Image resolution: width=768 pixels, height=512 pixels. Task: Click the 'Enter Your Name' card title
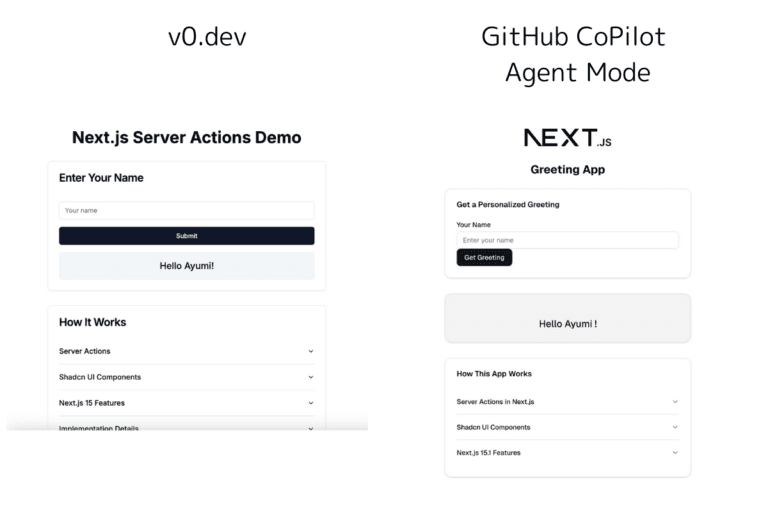pos(101,178)
